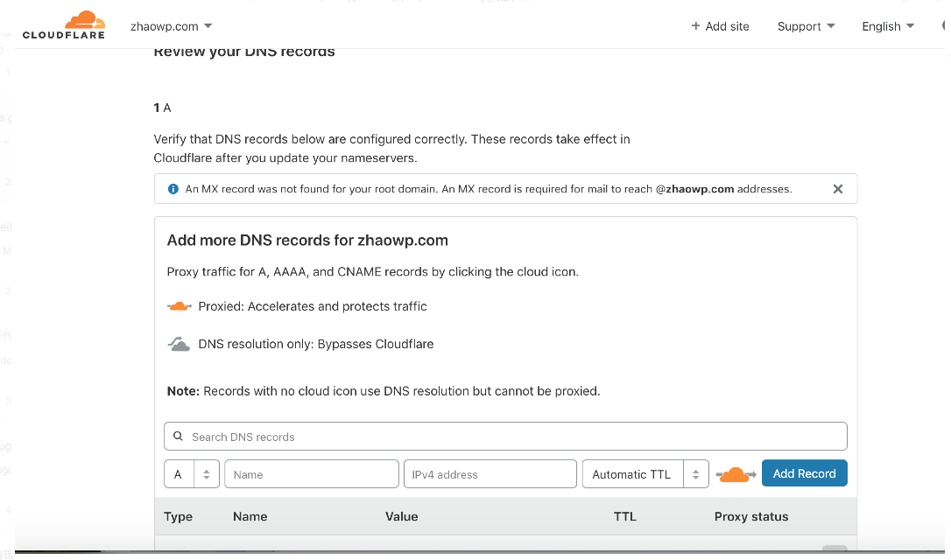Click the Name input field
951x560 pixels.
point(311,474)
